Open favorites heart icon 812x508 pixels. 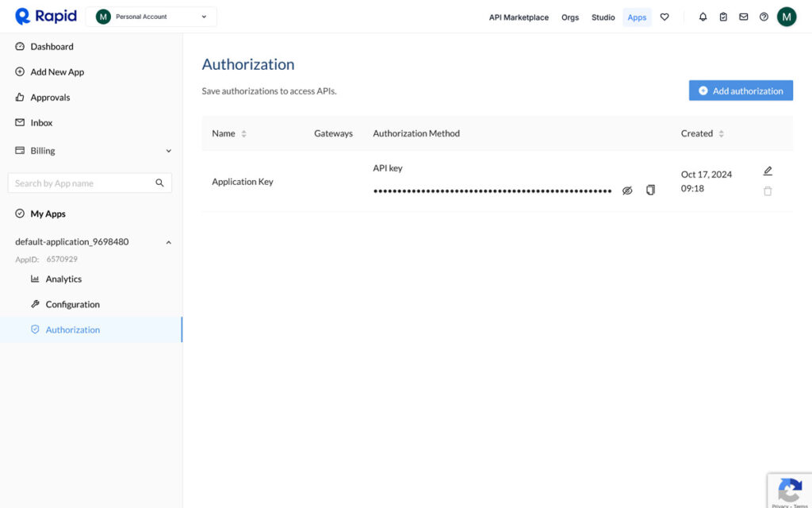click(665, 17)
